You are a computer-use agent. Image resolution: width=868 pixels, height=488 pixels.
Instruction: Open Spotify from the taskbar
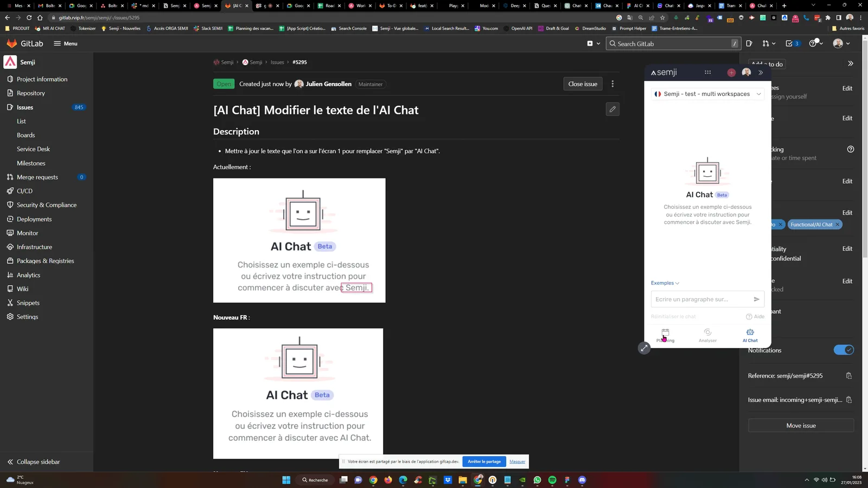tap(552, 480)
